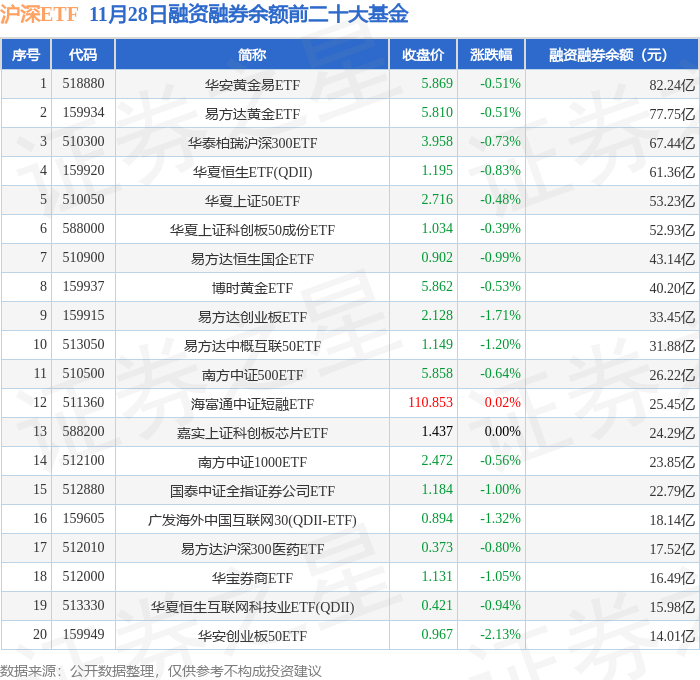700x680 pixels.
Task: Click the balance 18.14亿
Action: (x=672, y=520)
